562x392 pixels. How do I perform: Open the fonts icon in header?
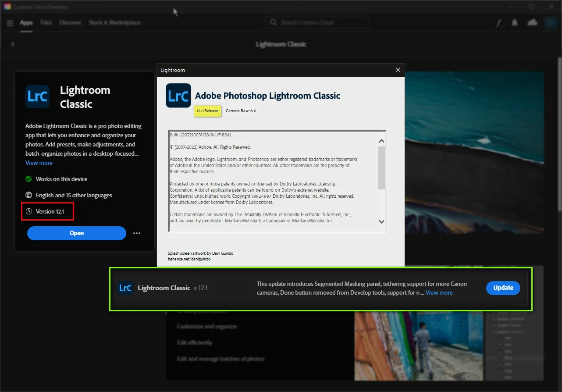point(498,23)
